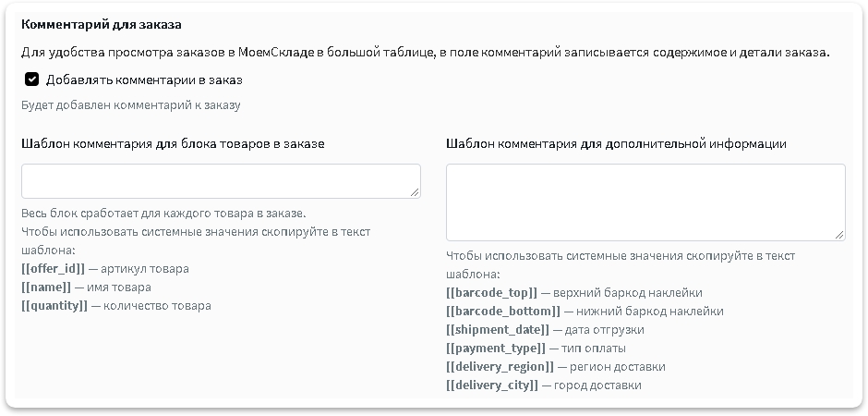Click the [[shipment_date]] placeholder text

[x=498, y=330]
